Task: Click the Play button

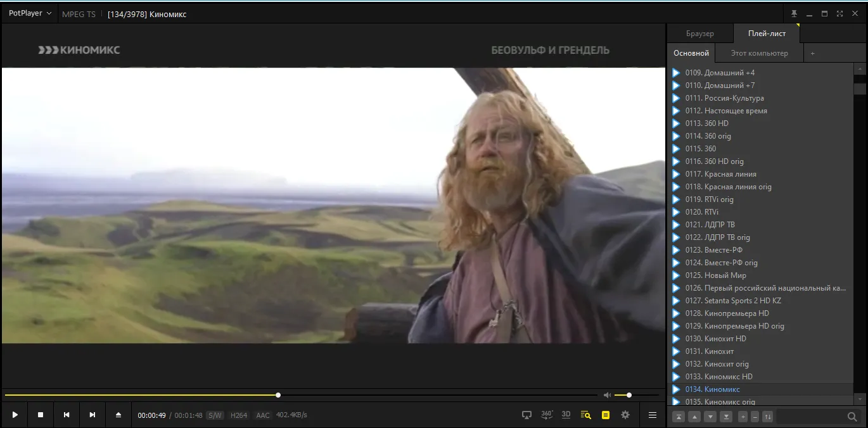Action: tap(15, 415)
